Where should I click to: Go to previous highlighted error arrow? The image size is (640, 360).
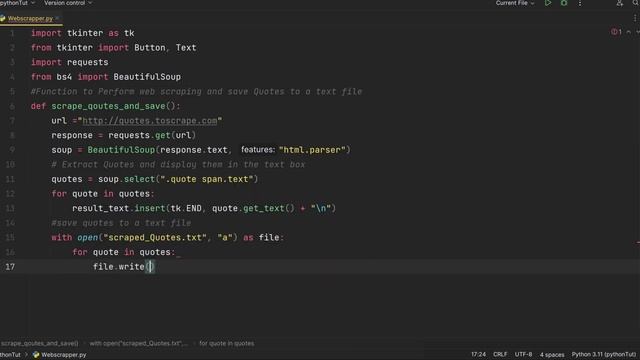coord(629,32)
